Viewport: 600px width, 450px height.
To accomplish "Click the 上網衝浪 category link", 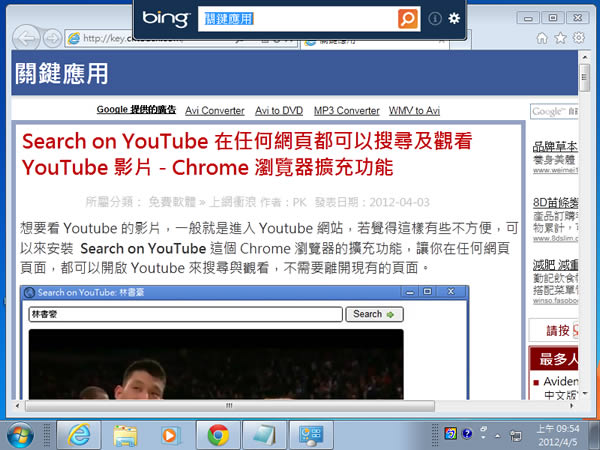I will [232, 202].
